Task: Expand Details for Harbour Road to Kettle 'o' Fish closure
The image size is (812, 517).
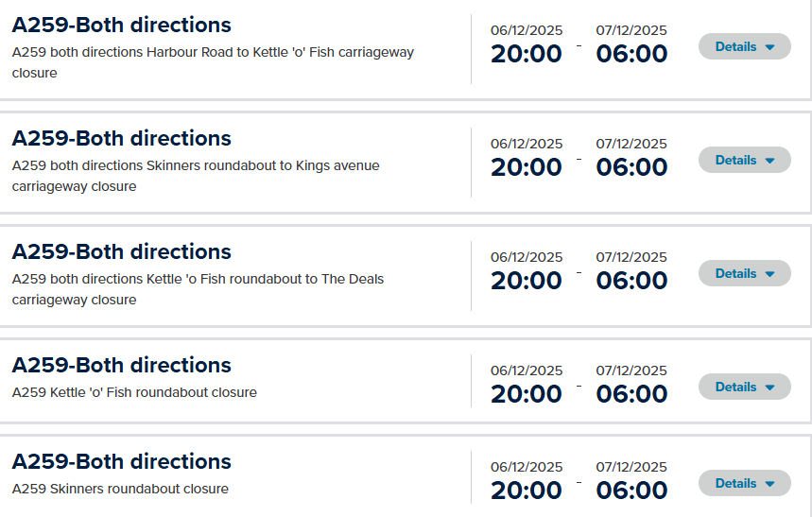Action: pyautogui.click(x=744, y=46)
